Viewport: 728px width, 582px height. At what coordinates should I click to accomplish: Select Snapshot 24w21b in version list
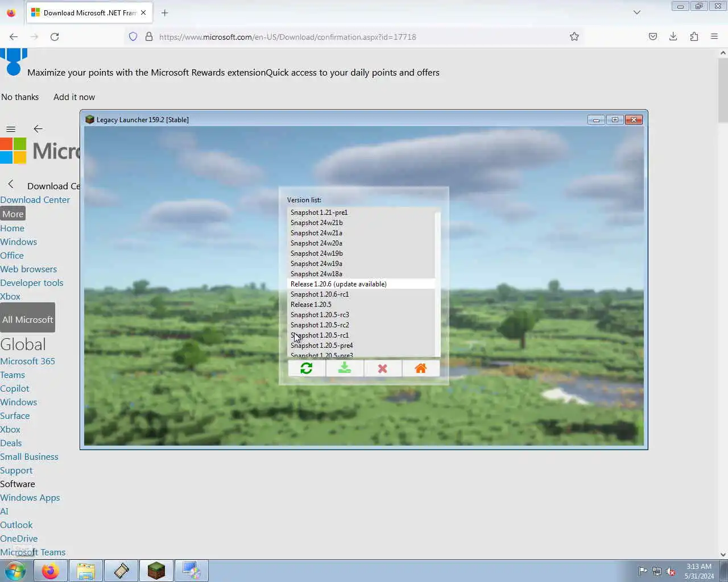coord(361,223)
